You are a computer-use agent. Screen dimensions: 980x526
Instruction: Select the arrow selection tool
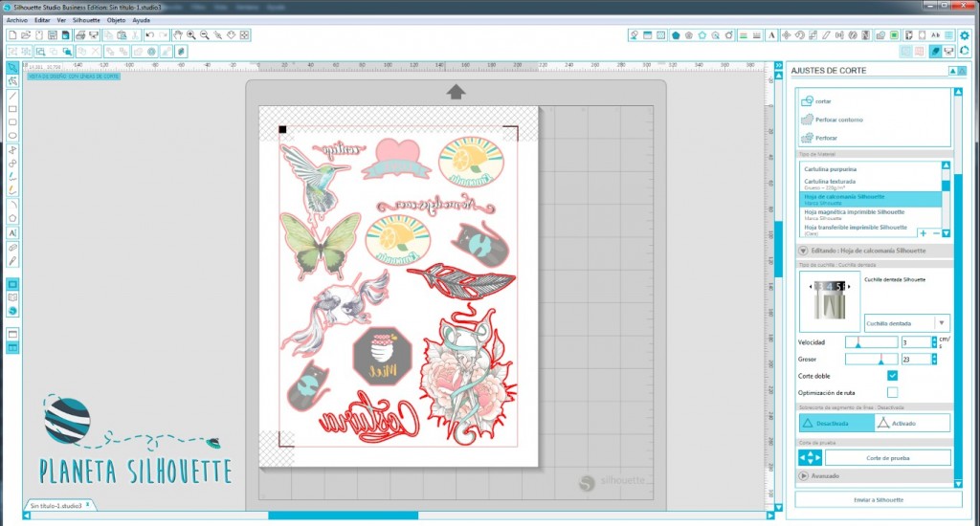(12, 68)
